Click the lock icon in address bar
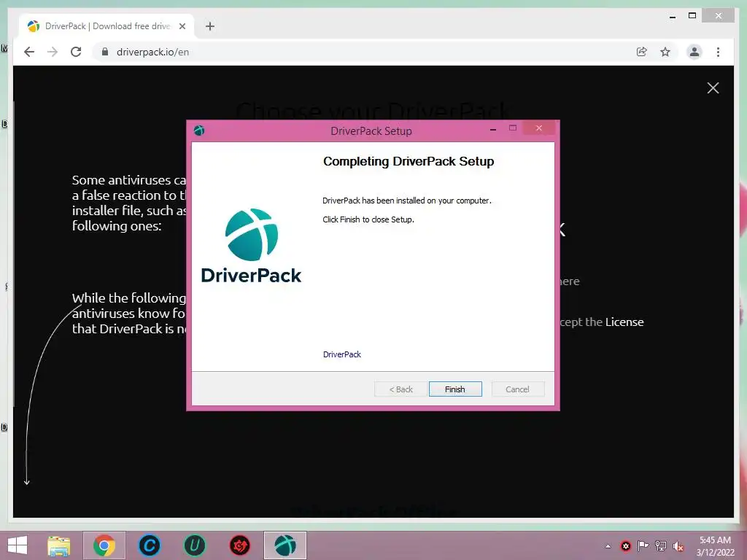The image size is (747, 560). click(x=105, y=52)
